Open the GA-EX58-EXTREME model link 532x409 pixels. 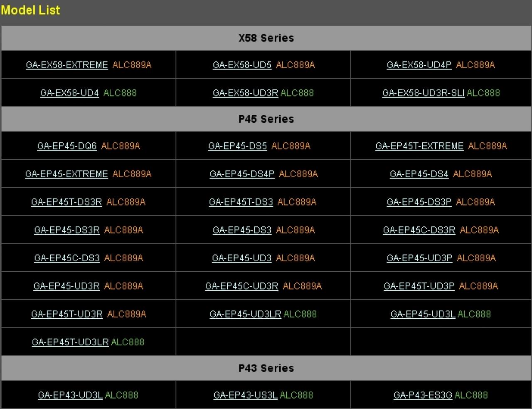[67, 65]
